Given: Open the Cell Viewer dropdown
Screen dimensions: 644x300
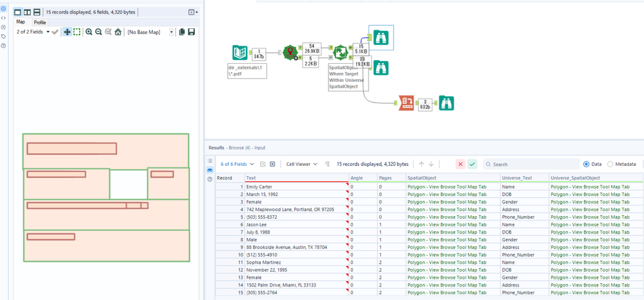Looking at the screenshot, I should coord(302,165).
